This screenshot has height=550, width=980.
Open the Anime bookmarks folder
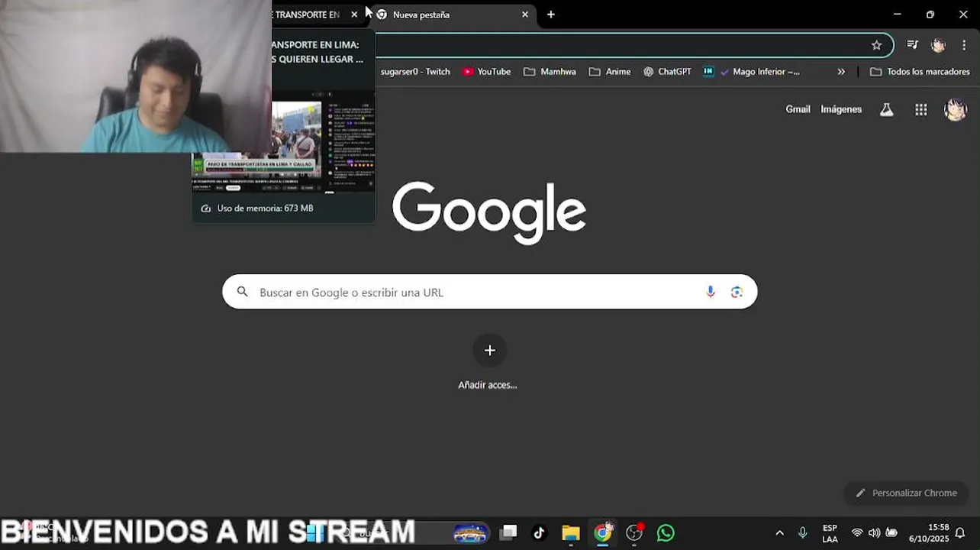point(610,72)
